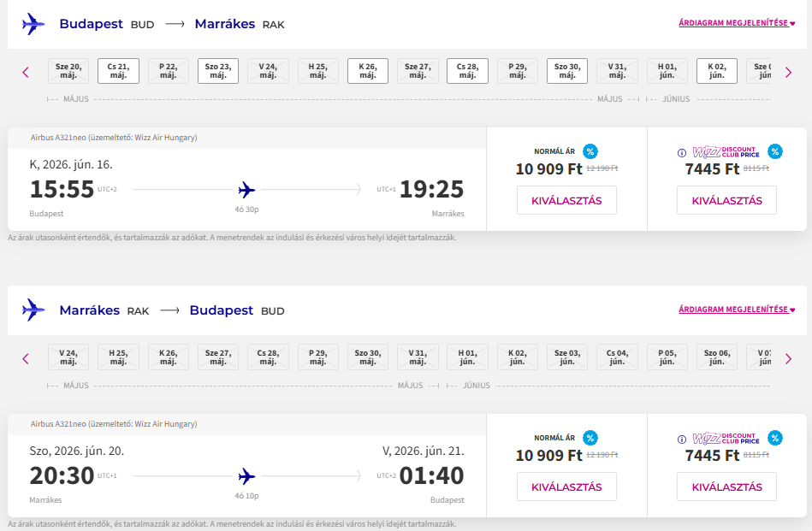Expand Árdiagram megjelenítése for the Marrákes–Budapest flight
The image size is (812, 531).
[x=737, y=310]
